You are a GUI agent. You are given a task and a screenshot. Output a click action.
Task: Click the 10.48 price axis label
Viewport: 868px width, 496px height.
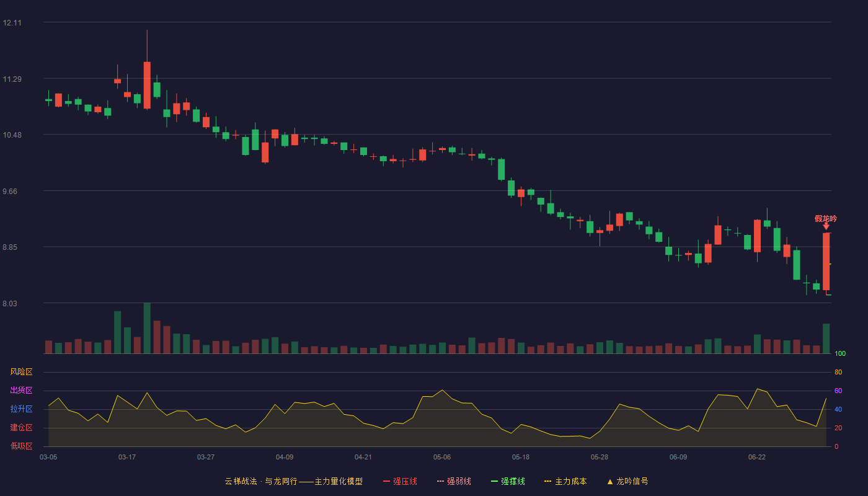(12, 135)
